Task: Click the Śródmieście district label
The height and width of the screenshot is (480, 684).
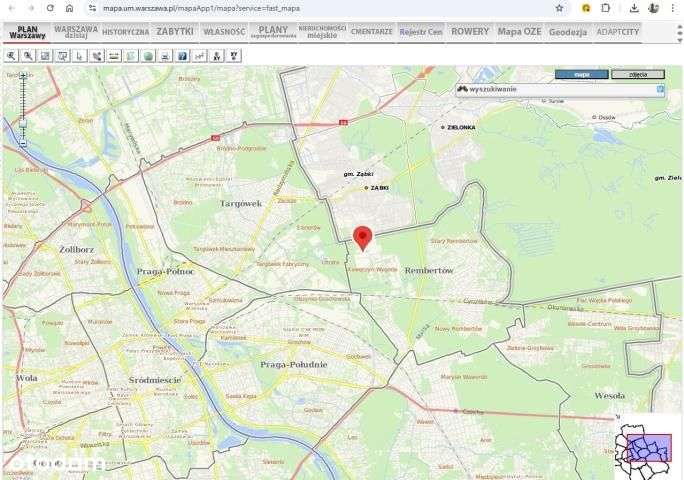Action: (x=154, y=380)
